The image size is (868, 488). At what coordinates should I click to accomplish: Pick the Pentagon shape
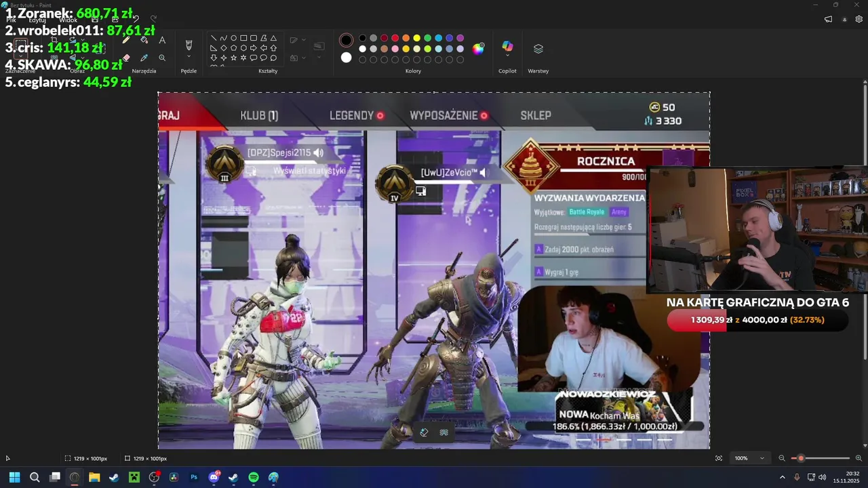233,48
